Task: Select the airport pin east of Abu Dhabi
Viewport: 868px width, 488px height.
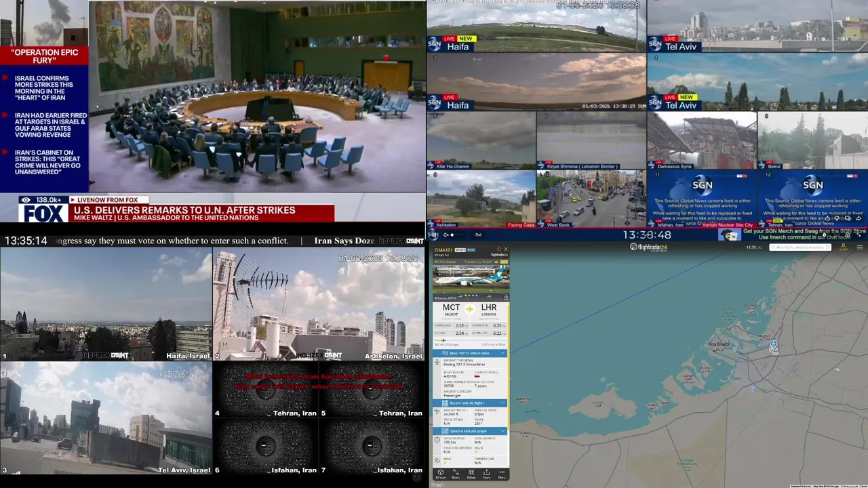Action: [774, 346]
